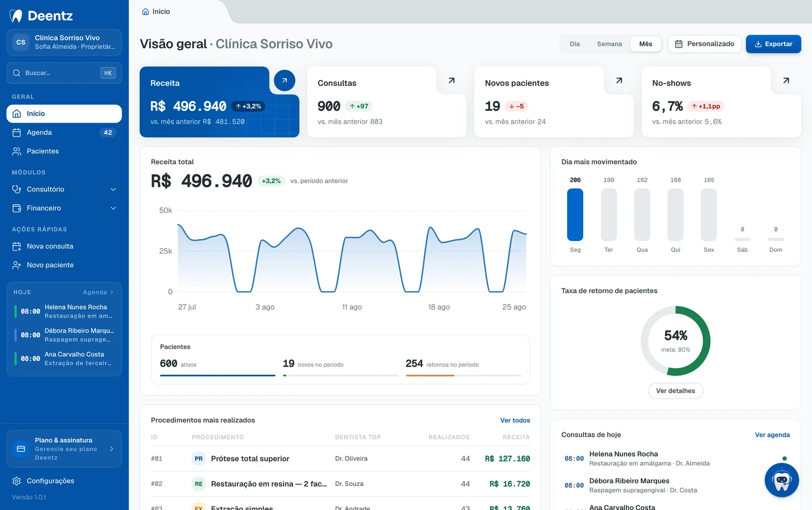Screen dimensions: 812x510
Task: Open the Novos pacientes card arrow icon
Action: pos(619,80)
